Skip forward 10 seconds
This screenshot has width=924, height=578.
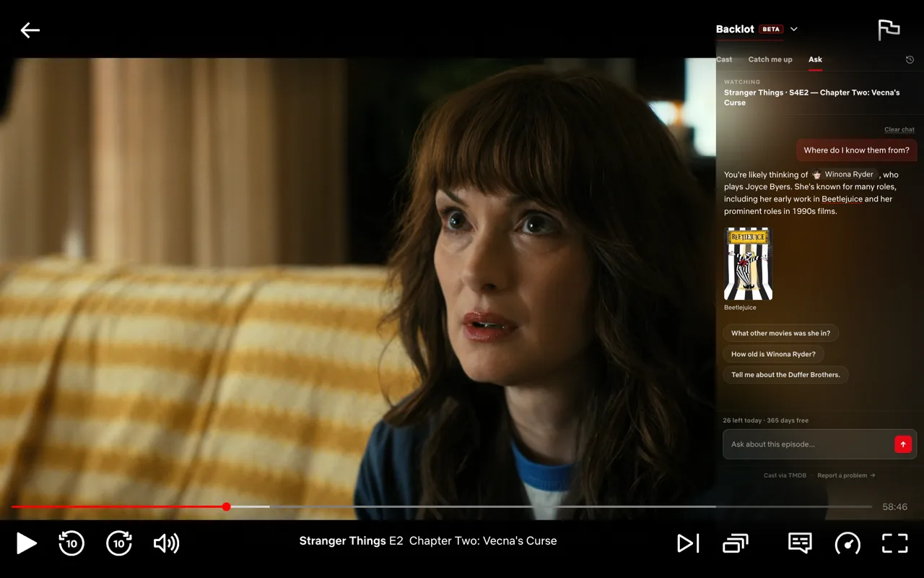pyautogui.click(x=119, y=543)
